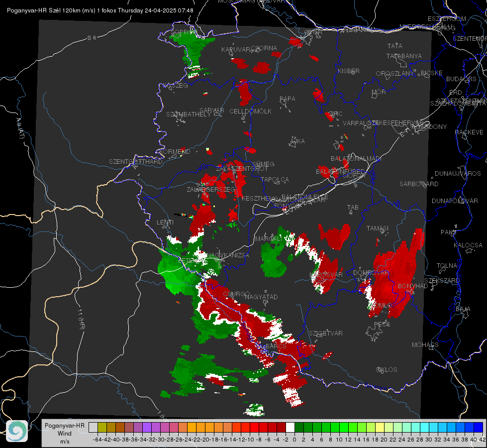
Task: Click the NAGYATAD town label
Action: pyautogui.click(x=261, y=297)
